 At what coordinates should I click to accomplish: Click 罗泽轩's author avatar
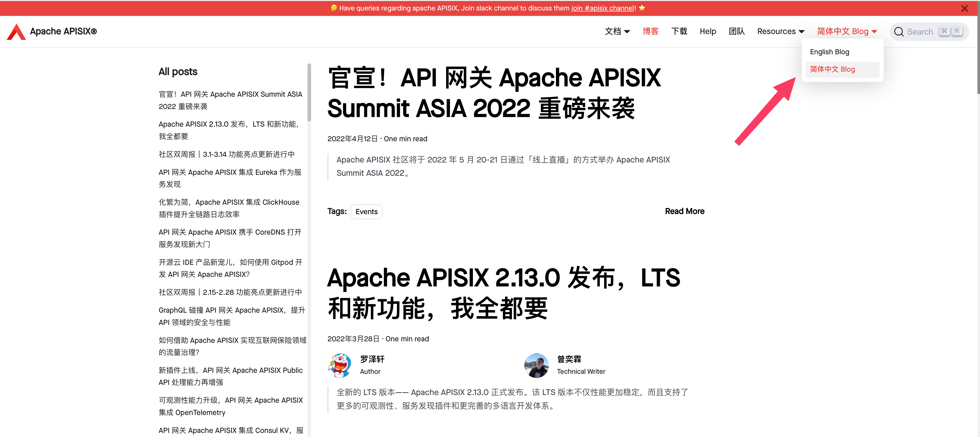tap(340, 365)
